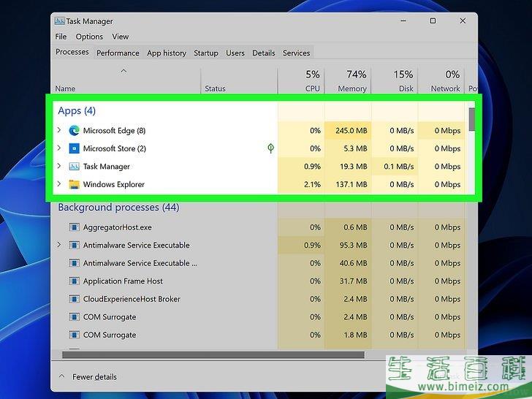The image size is (532, 399).
Task: Sort by the Network column header
Action: 445,88
